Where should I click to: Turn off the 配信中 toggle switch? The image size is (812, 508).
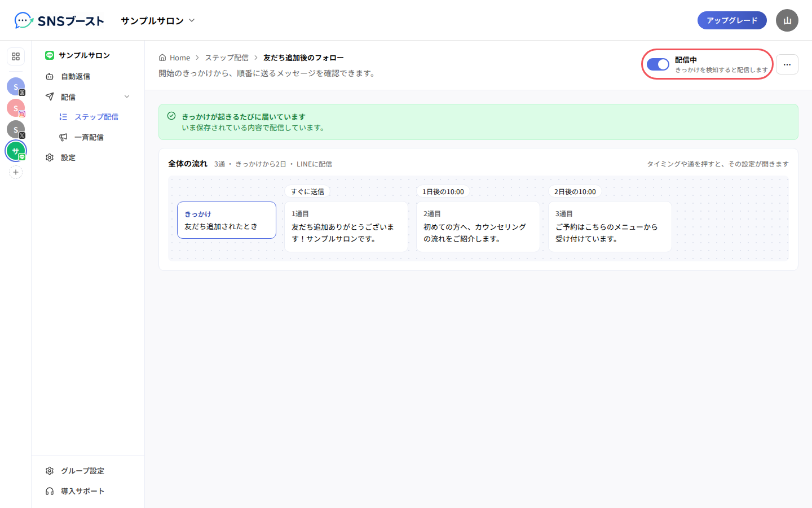click(x=658, y=64)
